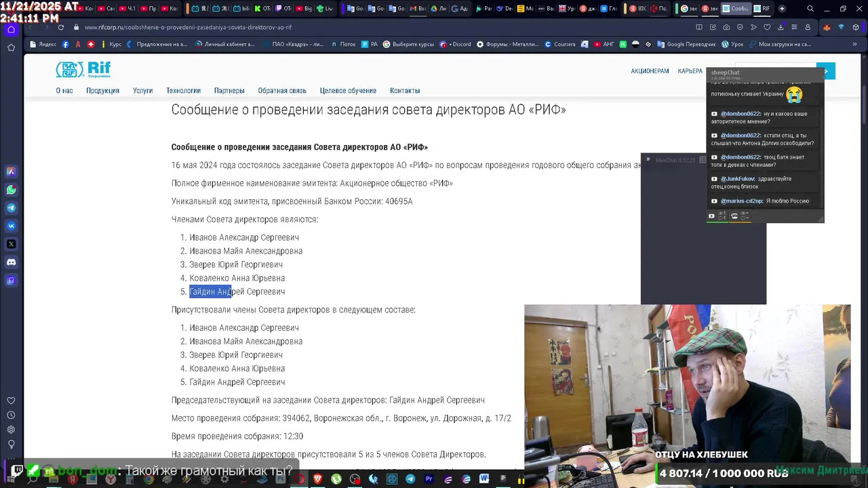The image size is (868, 488).
Task: Open X (Twitter) in the browser sidebar
Action: click(x=11, y=244)
